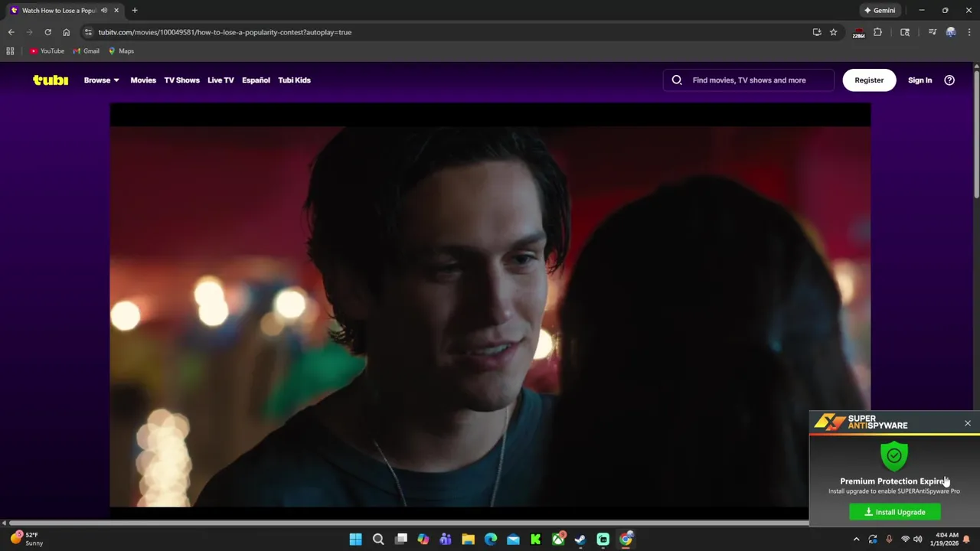
Task: Open the Wi-Fi network tray icon
Action: point(905,539)
